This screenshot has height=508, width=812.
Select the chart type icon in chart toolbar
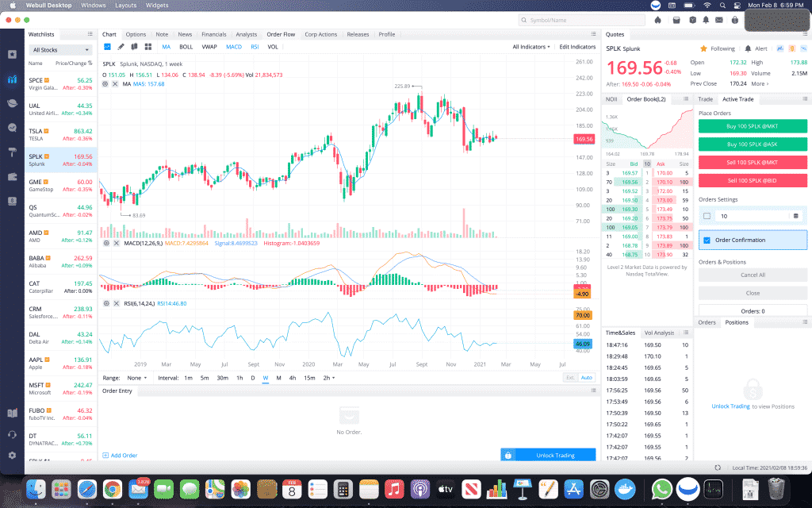point(107,47)
